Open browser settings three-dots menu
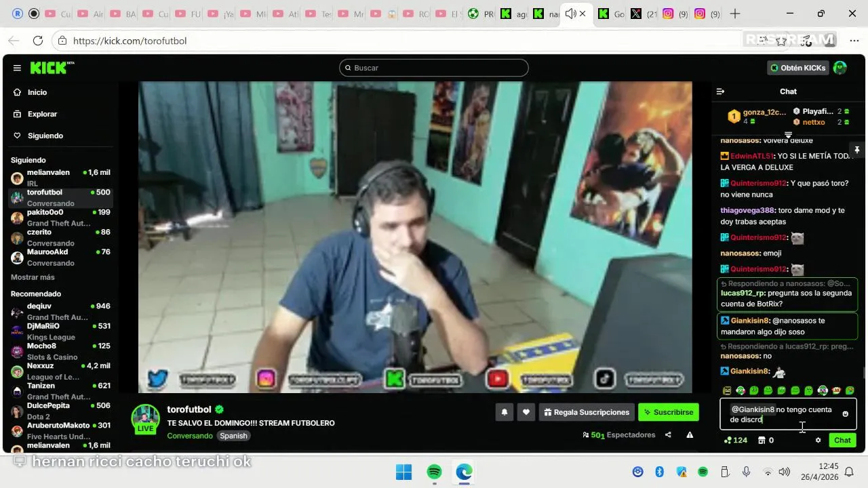 (854, 41)
